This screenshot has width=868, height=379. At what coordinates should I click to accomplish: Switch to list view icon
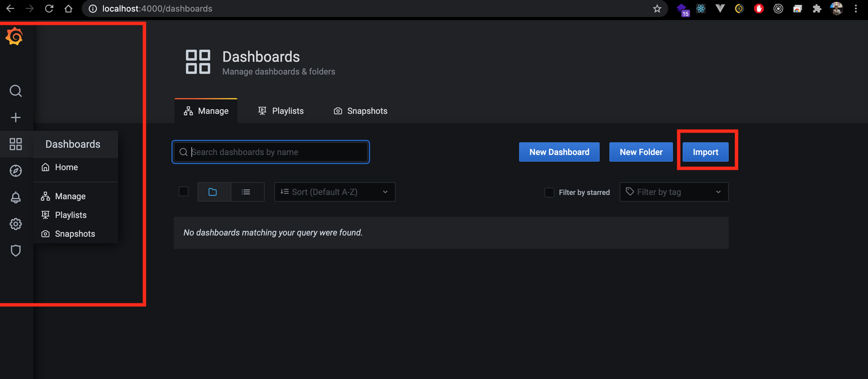pyautogui.click(x=246, y=192)
